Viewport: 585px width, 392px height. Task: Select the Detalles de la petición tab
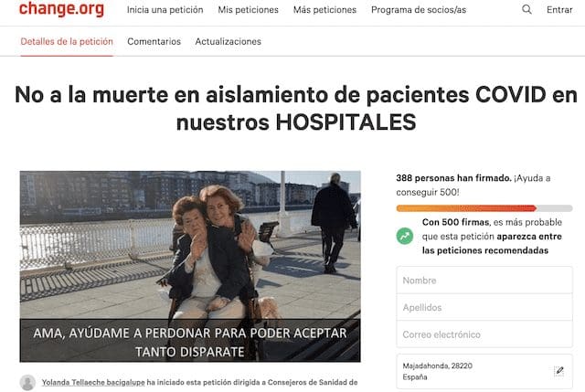click(67, 41)
